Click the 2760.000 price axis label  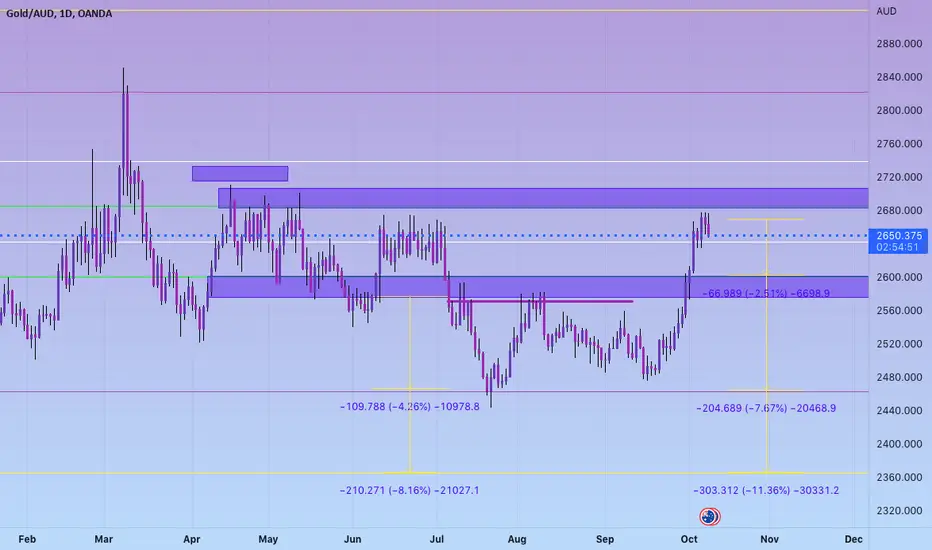pyautogui.click(x=899, y=143)
